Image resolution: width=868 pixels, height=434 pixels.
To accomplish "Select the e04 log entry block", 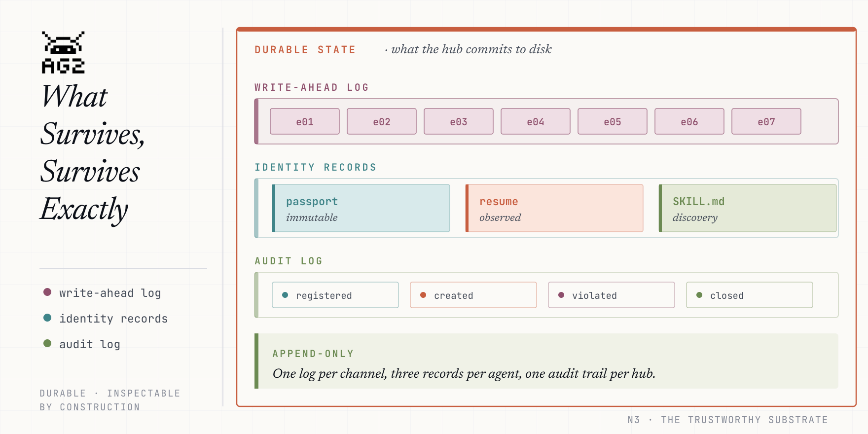I will coord(536,121).
